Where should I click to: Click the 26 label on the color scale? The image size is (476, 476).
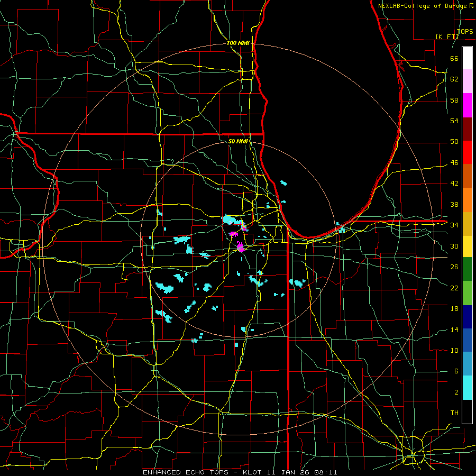pyautogui.click(x=454, y=267)
